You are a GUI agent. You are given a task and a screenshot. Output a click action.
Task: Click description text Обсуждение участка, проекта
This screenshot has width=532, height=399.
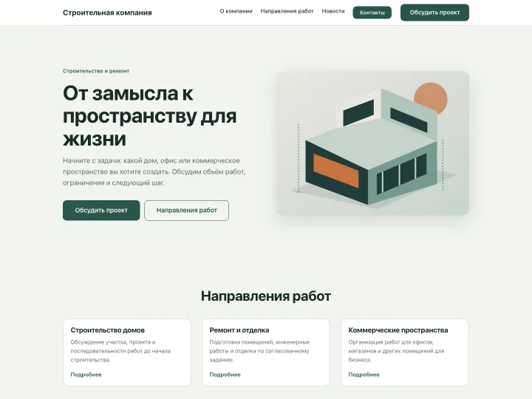(x=120, y=351)
